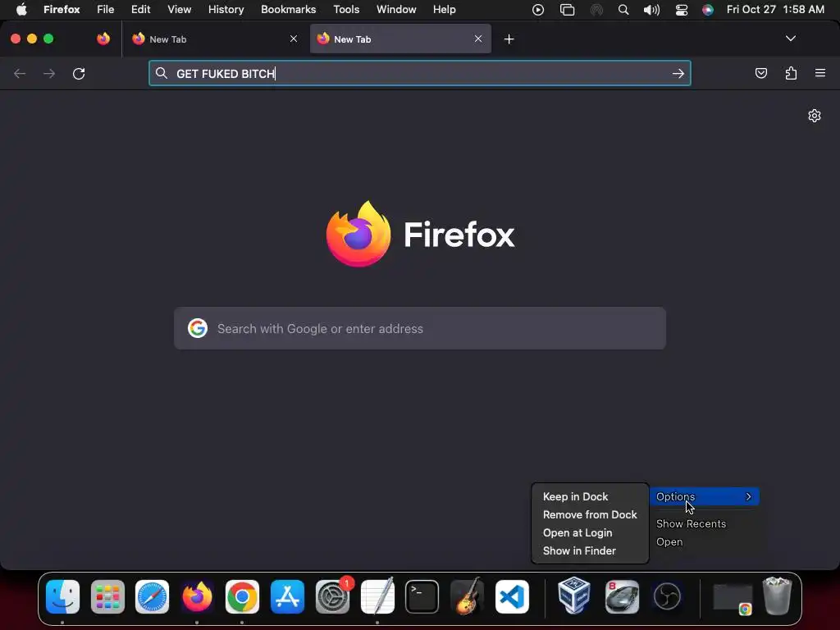Launch Siri from the menu bar
Viewport: 840px width, 630px height.
[708, 10]
